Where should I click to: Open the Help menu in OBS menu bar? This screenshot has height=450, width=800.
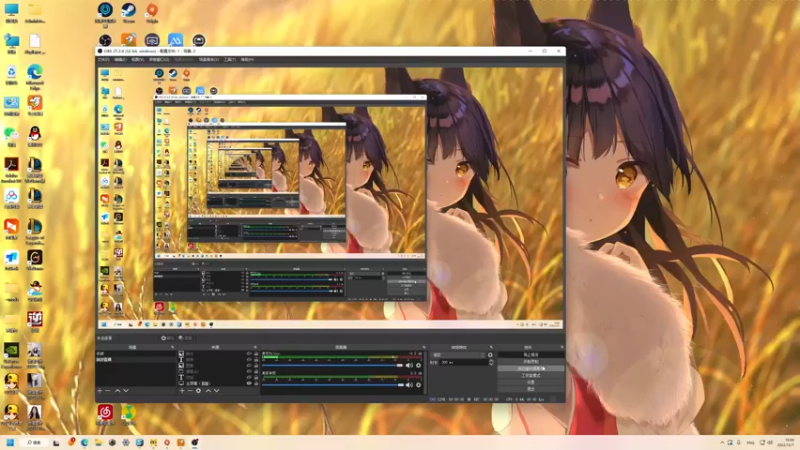point(247,60)
